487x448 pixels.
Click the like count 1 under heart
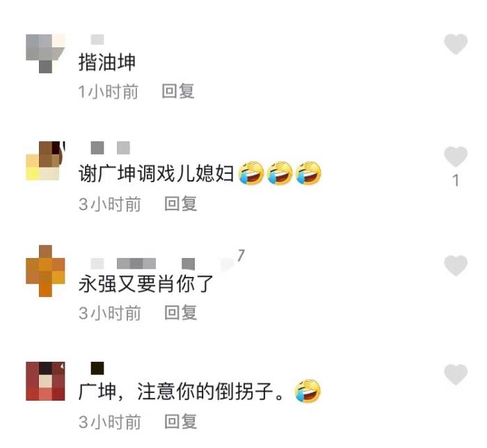coord(456,180)
